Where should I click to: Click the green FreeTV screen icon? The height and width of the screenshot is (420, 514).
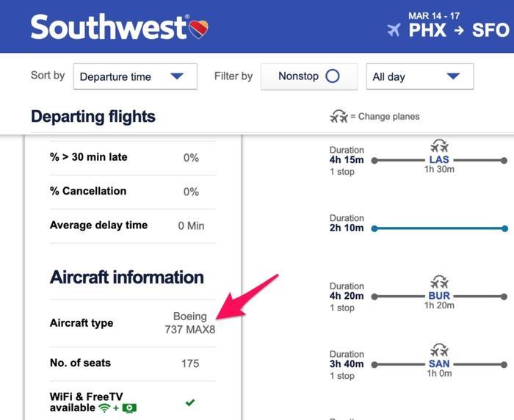click(129, 408)
